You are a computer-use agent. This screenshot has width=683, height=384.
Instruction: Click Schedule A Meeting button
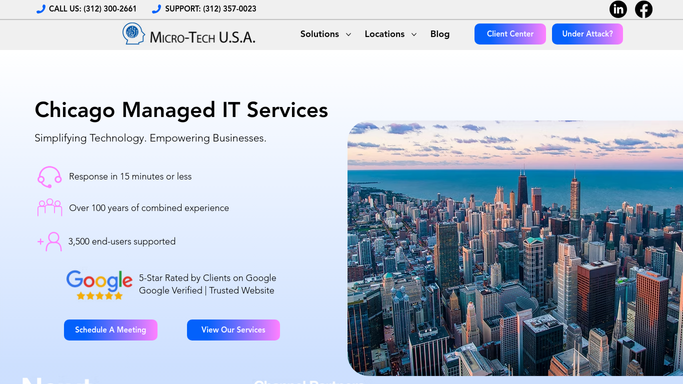[111, 330]
